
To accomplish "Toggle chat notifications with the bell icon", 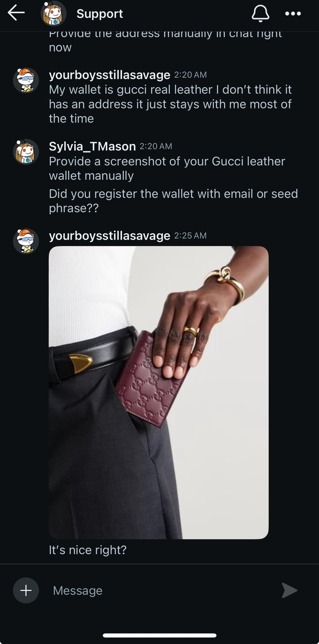I will point(260,14).
